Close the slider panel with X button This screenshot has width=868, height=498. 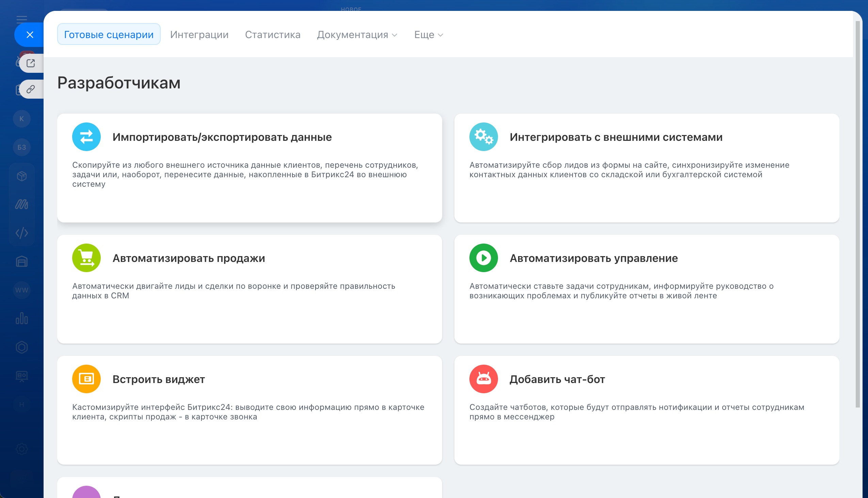pos(30,35)
